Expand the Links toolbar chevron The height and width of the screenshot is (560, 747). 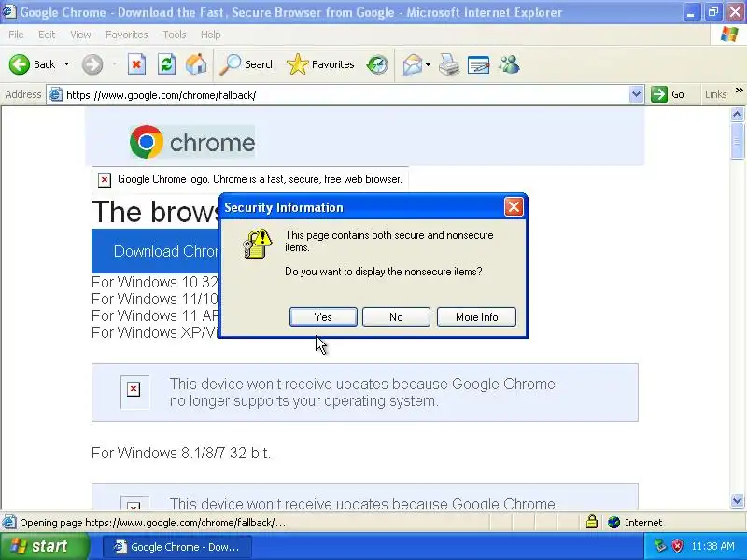739,91
